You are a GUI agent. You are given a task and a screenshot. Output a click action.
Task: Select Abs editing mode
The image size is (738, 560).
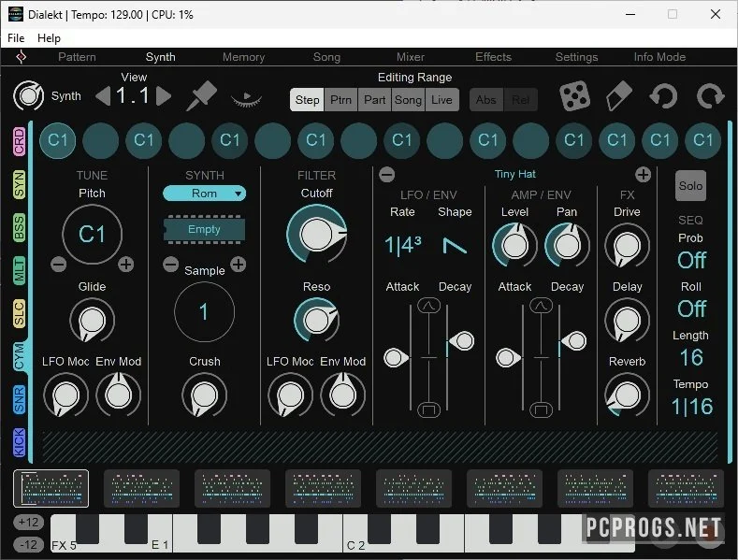tap(486, 100)
